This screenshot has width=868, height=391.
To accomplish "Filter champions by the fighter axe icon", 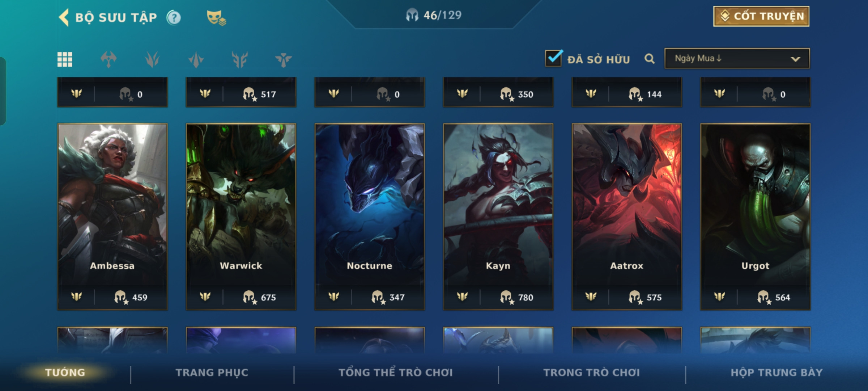I will [109, 59].
